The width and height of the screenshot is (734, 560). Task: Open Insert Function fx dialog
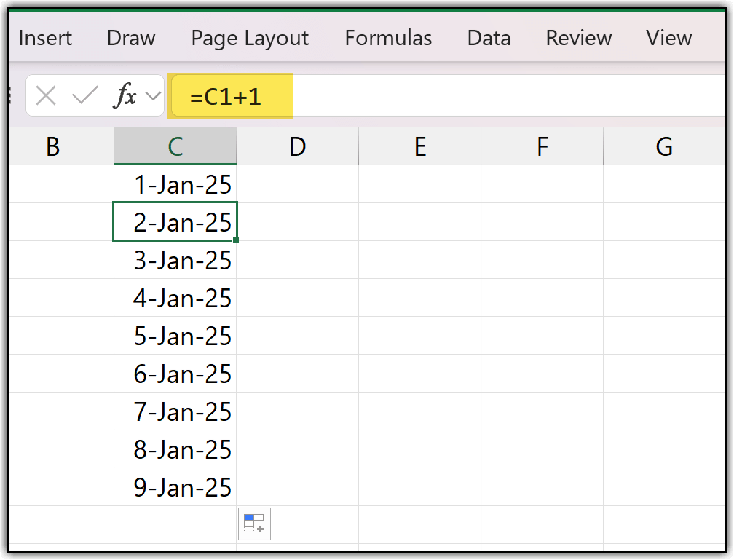pos(125,95)
